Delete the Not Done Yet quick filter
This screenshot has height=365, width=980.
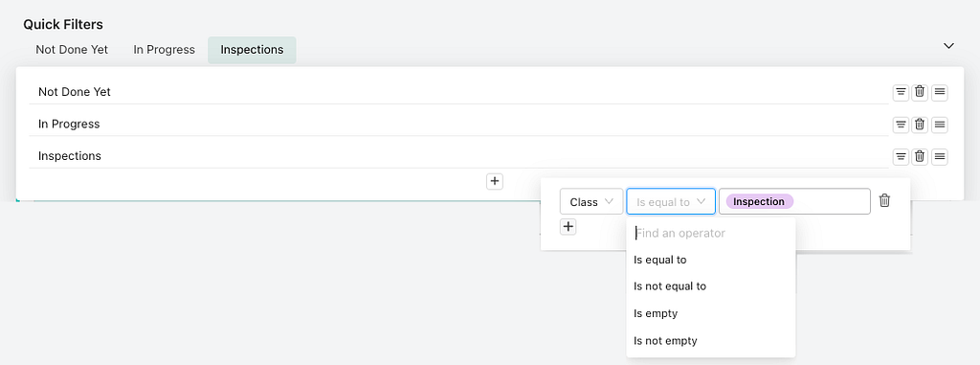point(920,92)
